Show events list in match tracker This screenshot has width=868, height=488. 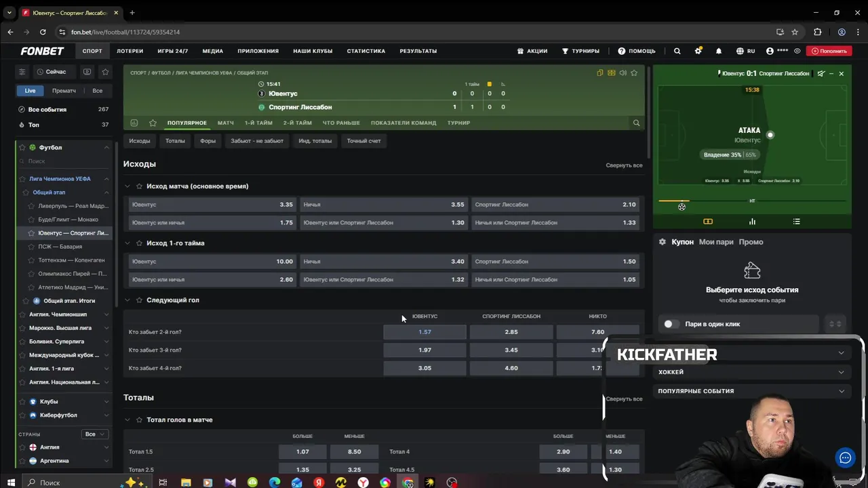pyautogui.click(x=796, y=222)
